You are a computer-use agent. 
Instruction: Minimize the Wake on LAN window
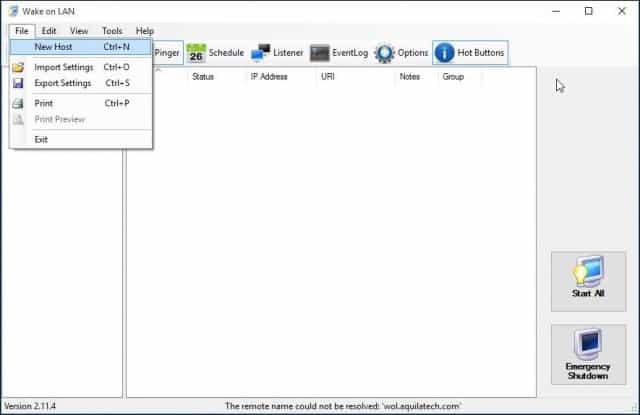point(556,11)
